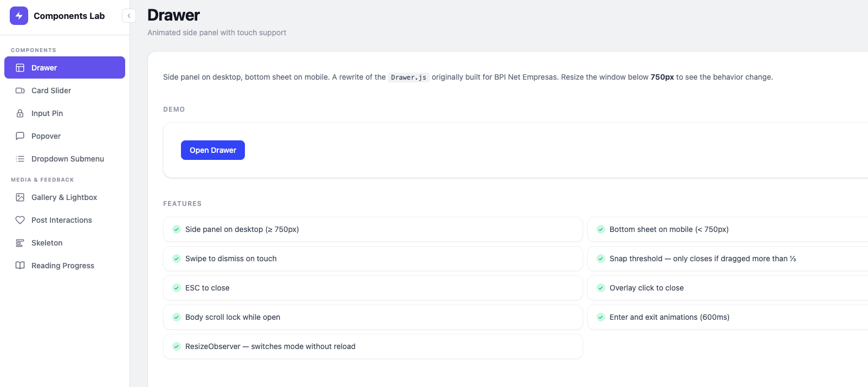Image resolution: width=868 pixels, height=387 pixels.
Task: Click the Dropdown Submenu list icon
Action: tap(20, 159)
